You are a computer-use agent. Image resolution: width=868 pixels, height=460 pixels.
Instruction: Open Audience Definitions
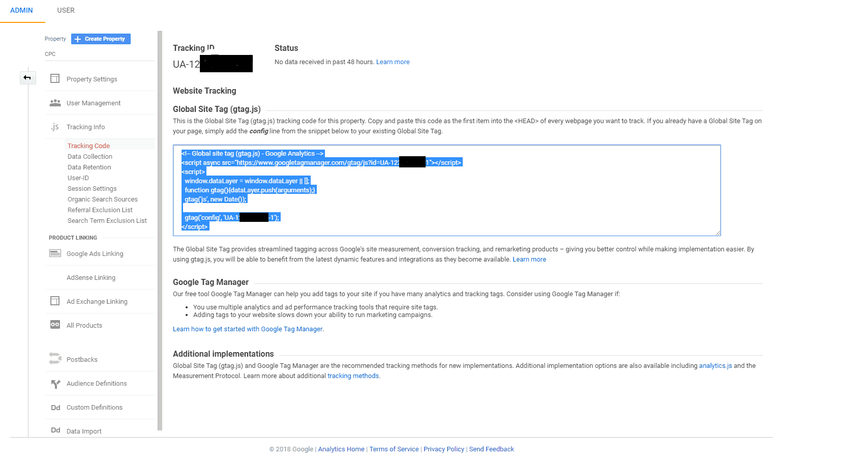point(97,384)
